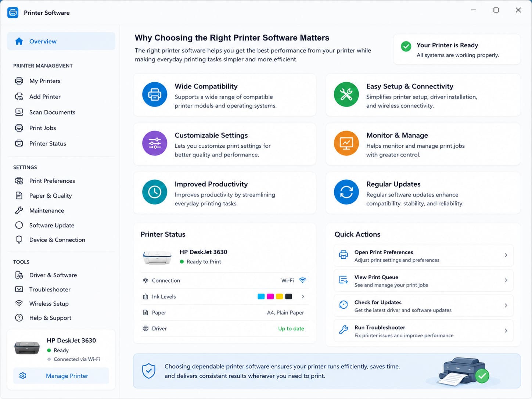Click the teal Improved Productivity clock icon
This screenshot has height=399, width=532.
[x=155, y=192]
